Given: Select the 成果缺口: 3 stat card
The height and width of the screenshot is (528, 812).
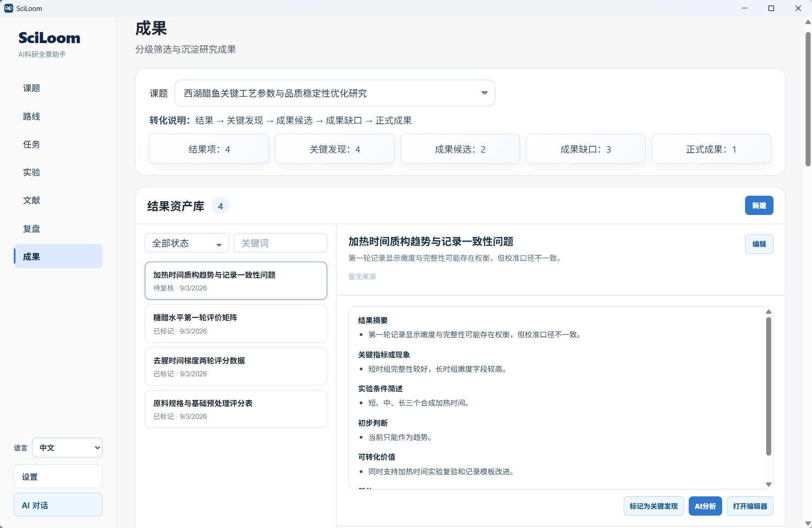Looking at the screenshot, I should [586, 149].
